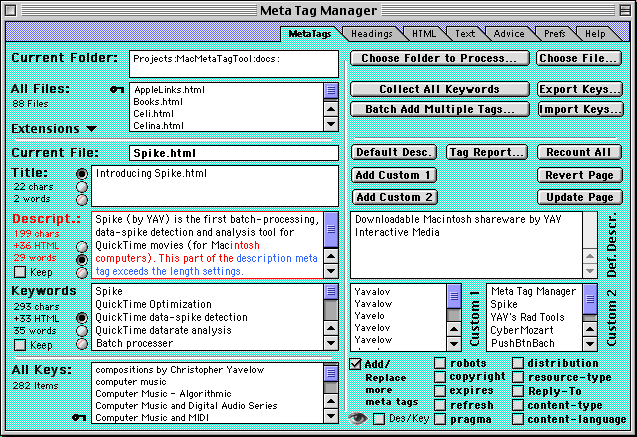Check the Keep box under Keywords
This screenshot has height=437, width=637.
[x=20, y=345]
